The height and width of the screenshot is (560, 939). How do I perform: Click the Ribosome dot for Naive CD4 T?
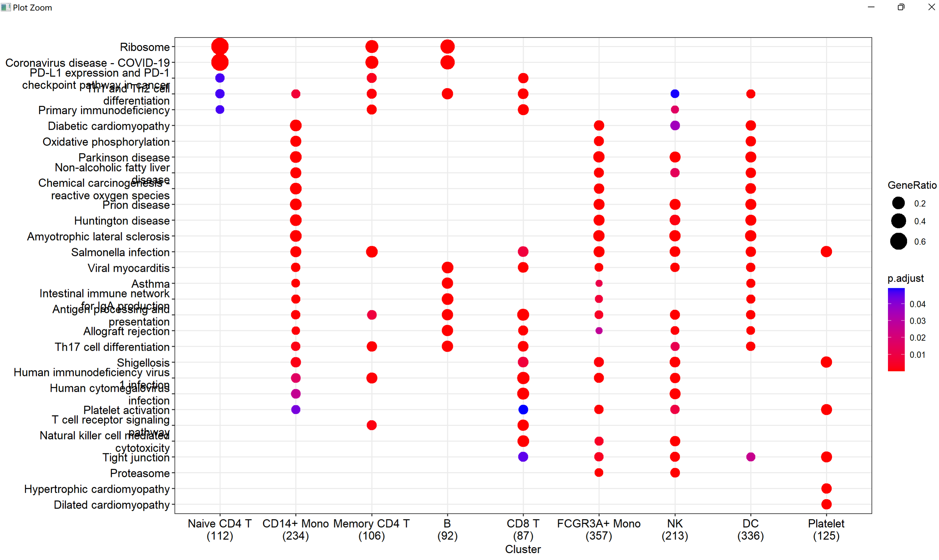(220, 46)
